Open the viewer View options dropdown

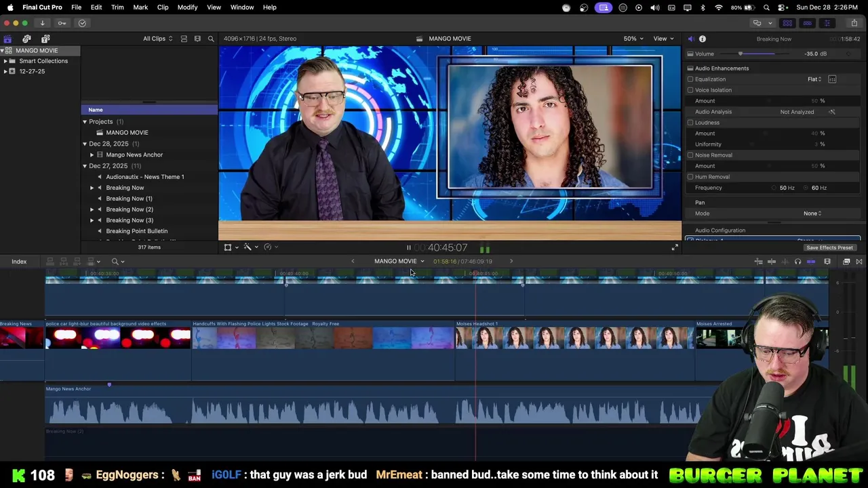click(x=663, y=39)
